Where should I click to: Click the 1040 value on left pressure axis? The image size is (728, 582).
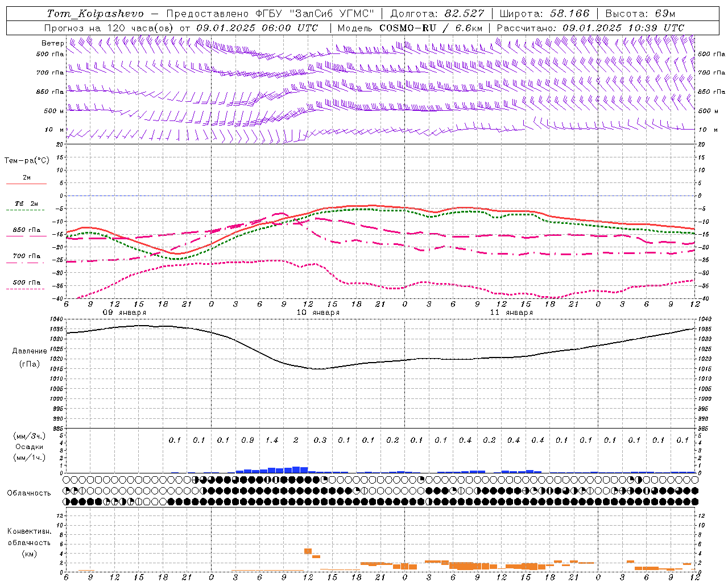pyautogui.click(x=57, y=319)
